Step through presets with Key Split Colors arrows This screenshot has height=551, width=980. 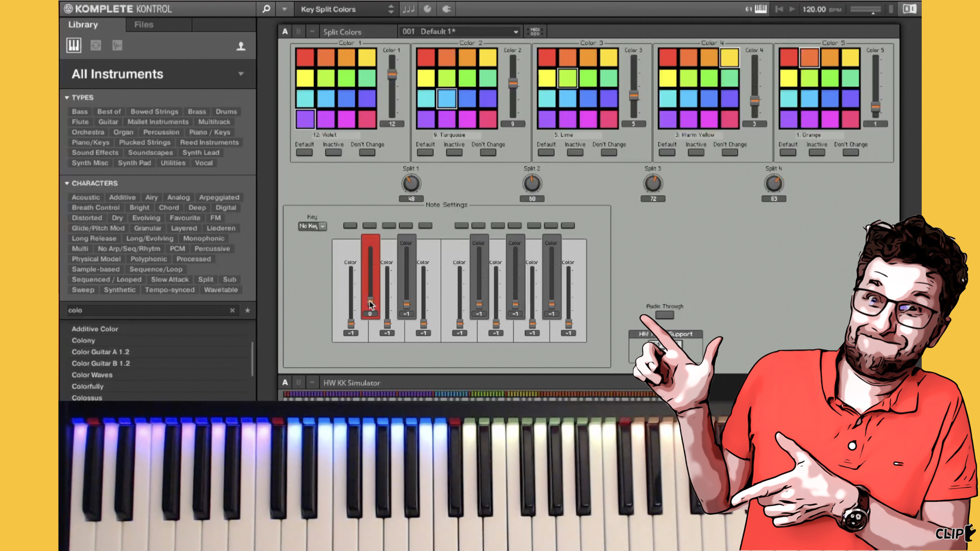click(x=391, y=9)
